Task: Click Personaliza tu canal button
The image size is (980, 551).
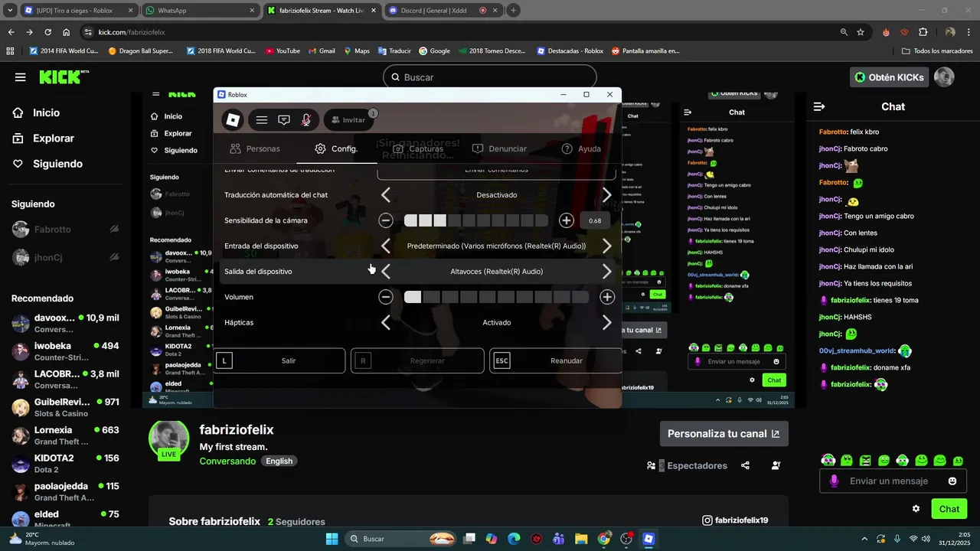Action: pos(724,434)
